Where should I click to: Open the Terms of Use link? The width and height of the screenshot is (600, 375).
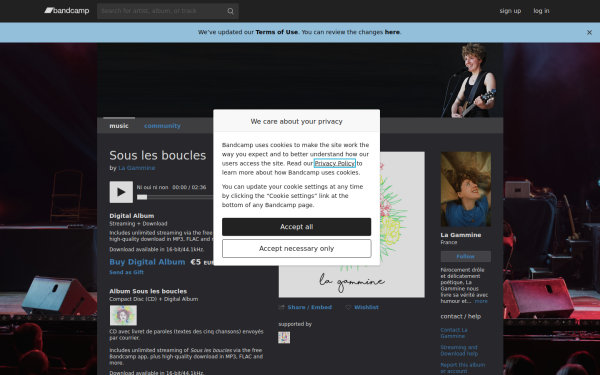[276, 32]
